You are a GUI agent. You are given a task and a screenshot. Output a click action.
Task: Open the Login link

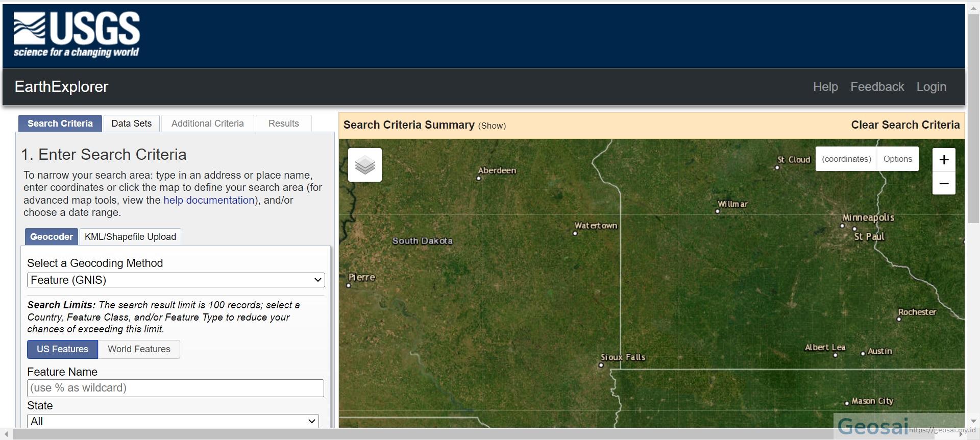pos(931,87)
